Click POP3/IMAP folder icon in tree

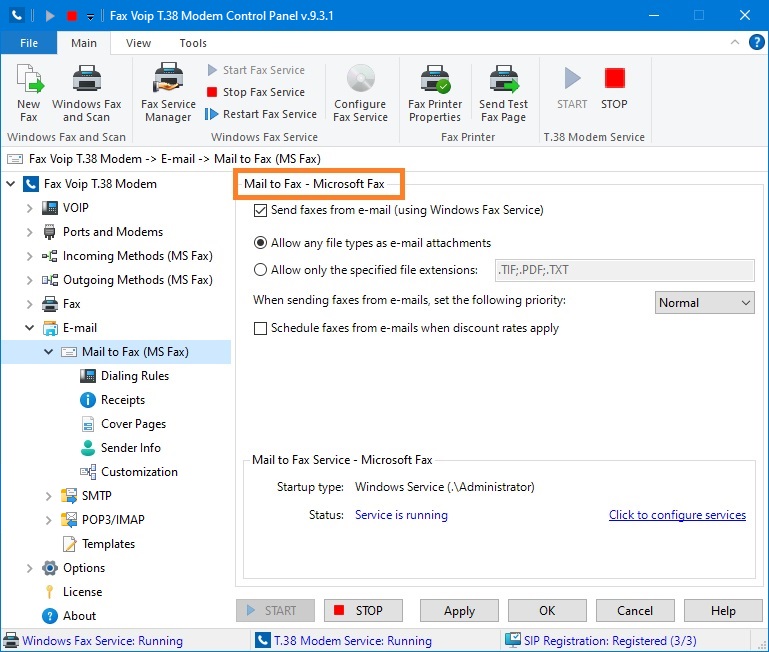(69, 520)
